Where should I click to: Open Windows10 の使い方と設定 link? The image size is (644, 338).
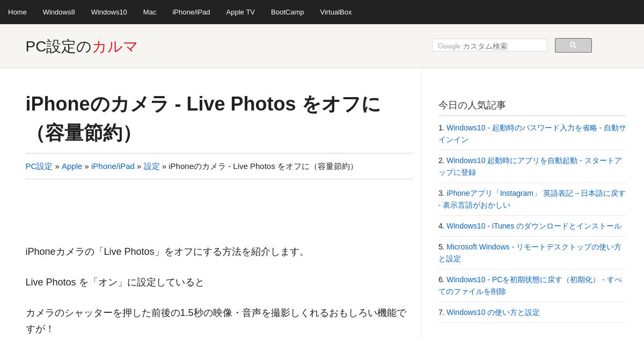(x=493, y=312)
